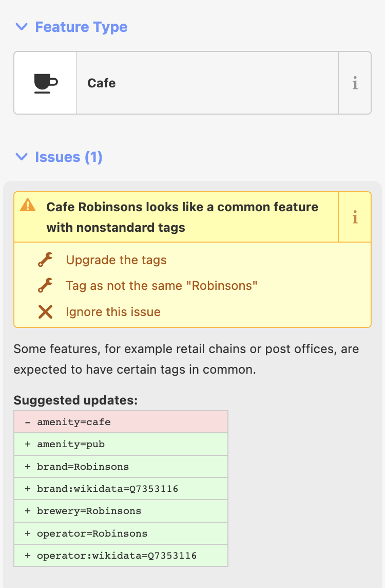This screenshot has width=385, height=588.
Task: Click the info icon next to Cafe
Action: (x=355, y=82)
